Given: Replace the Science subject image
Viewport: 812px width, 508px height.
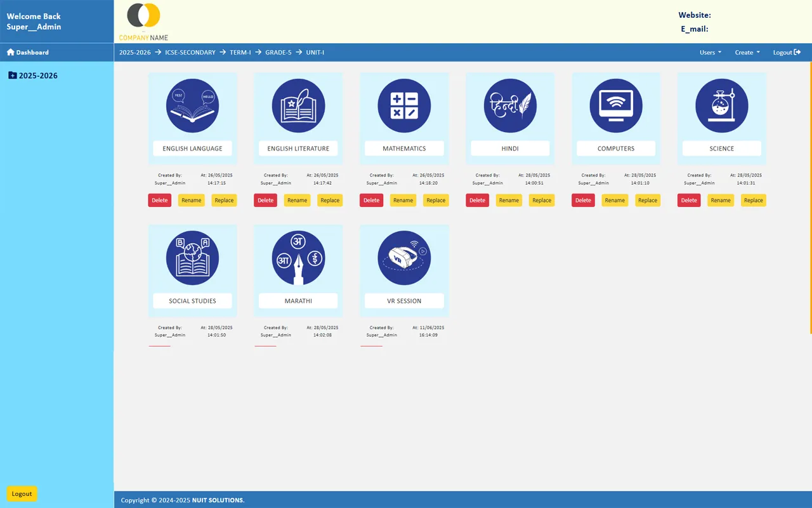Looking at the screenshot, I should point(753,201).
